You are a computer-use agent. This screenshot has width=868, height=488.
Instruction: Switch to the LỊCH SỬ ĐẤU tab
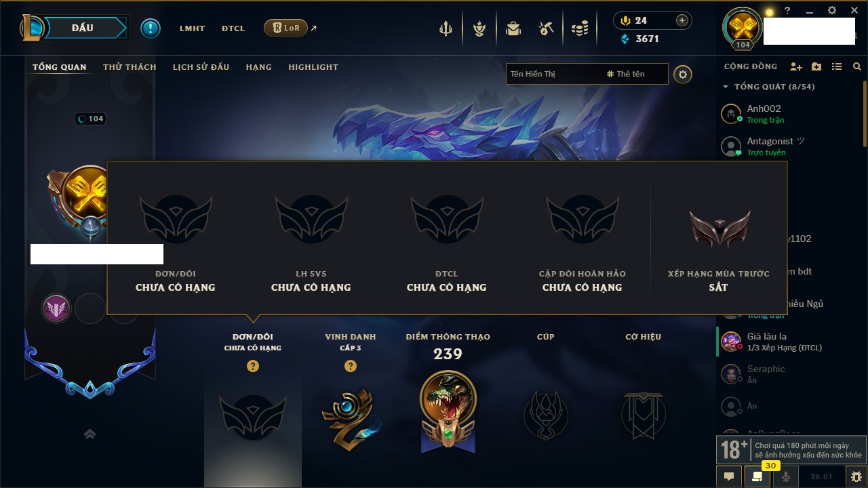pyautogui.click(x=201, y=67)
